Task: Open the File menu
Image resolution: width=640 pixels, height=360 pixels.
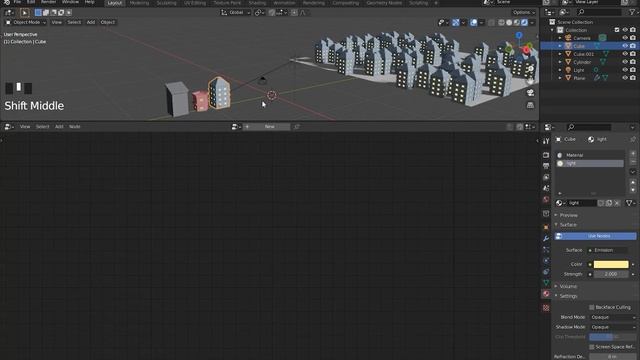Action: click(17, 2)
